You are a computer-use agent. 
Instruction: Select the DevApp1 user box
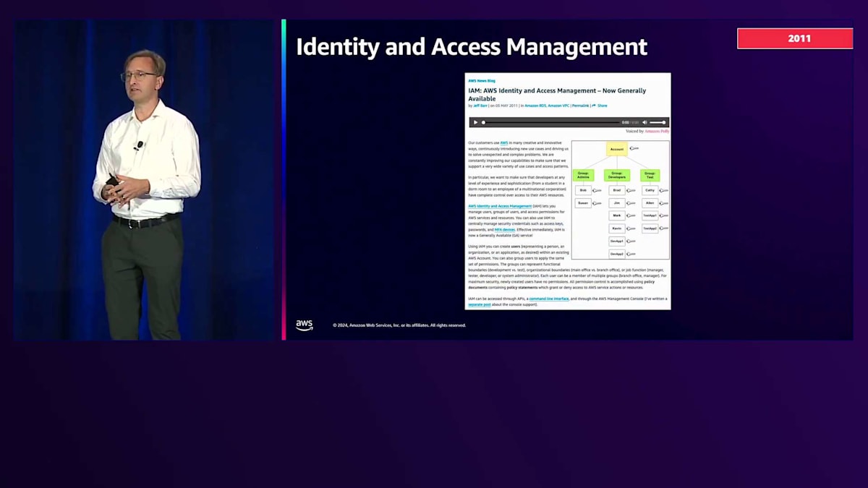617,241
